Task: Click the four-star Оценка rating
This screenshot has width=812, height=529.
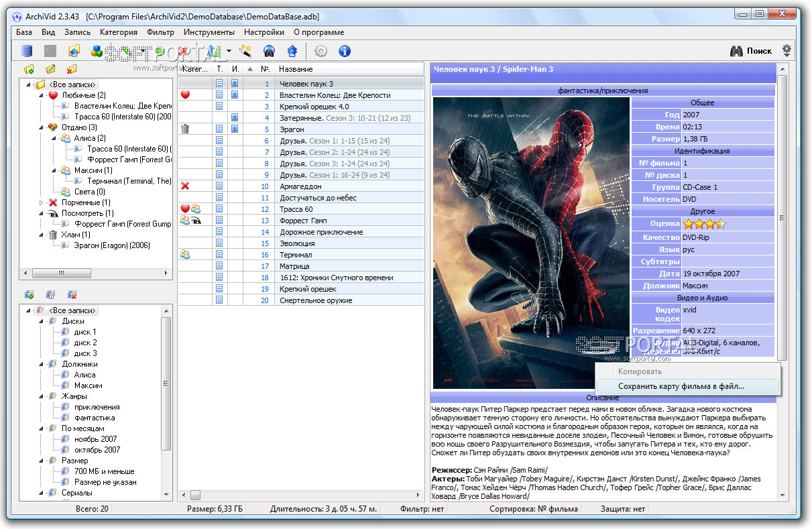Action: [x=703, y=224]
